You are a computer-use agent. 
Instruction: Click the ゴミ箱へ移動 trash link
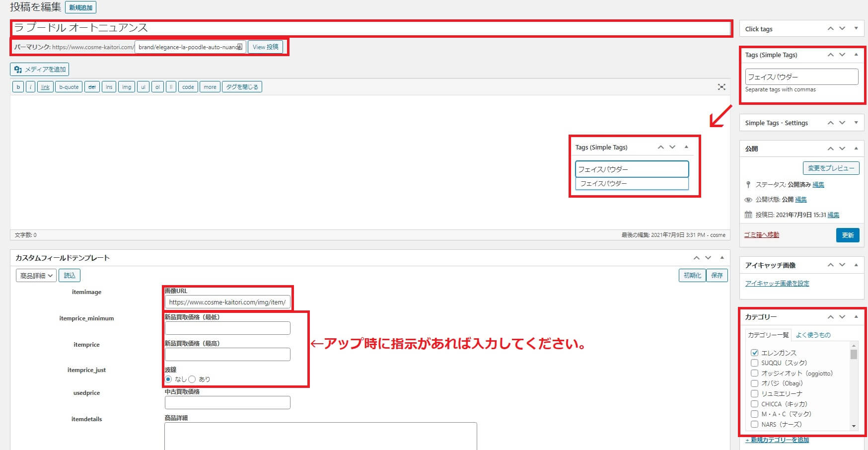coord(761,235)
